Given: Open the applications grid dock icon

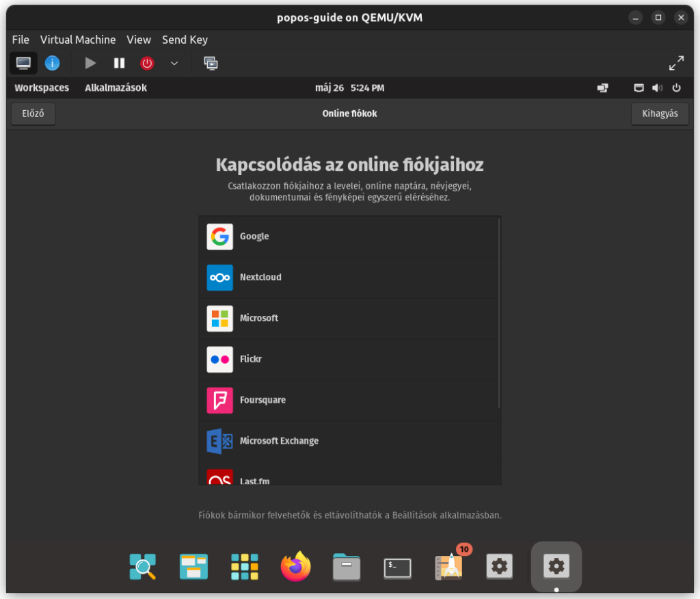Looking at the screenshot, I should [x=245, y=567].
